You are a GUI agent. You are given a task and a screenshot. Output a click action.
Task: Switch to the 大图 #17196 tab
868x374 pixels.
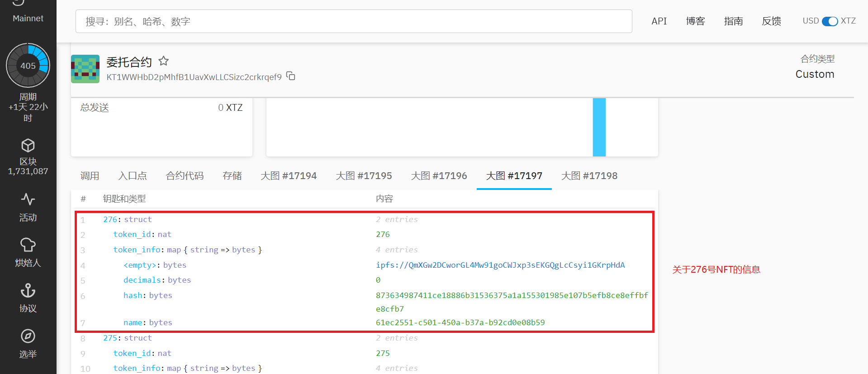(x=439, y=176)
